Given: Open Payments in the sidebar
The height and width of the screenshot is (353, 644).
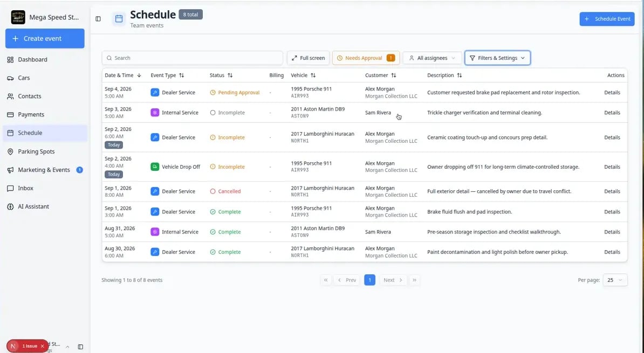Looking at the screenshot, I should coord(45,114).
